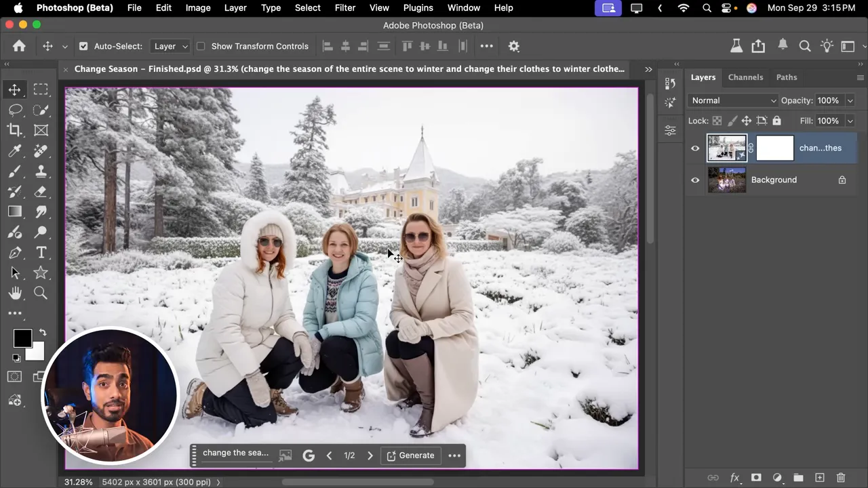Select the Path Selection arrow tool
The image size is (868, 488).
14,272
